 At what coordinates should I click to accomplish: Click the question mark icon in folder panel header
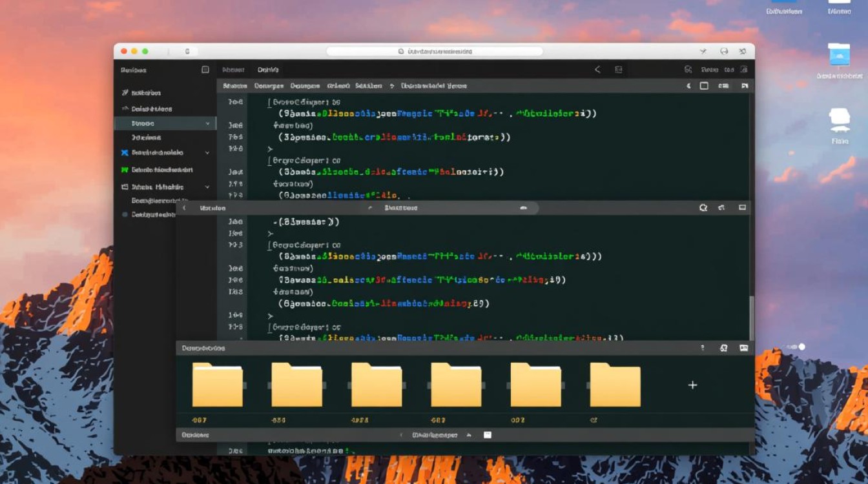[x=703, y=348]
